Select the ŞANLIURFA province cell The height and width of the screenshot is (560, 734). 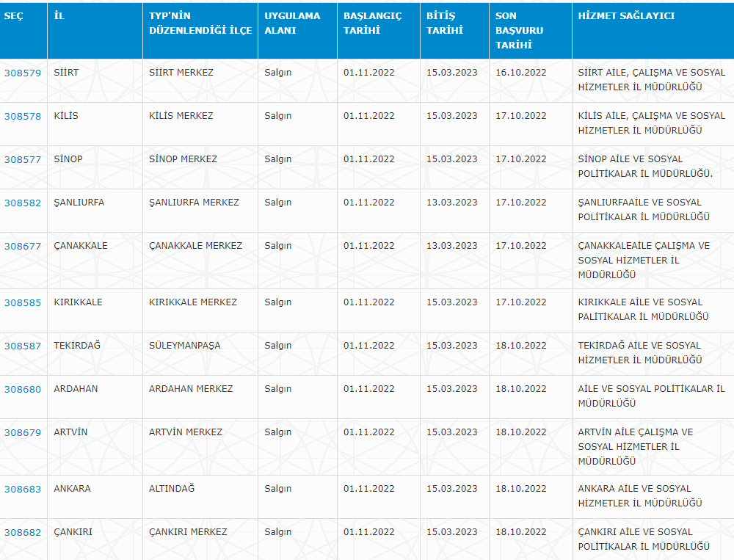tap(95, 211)
